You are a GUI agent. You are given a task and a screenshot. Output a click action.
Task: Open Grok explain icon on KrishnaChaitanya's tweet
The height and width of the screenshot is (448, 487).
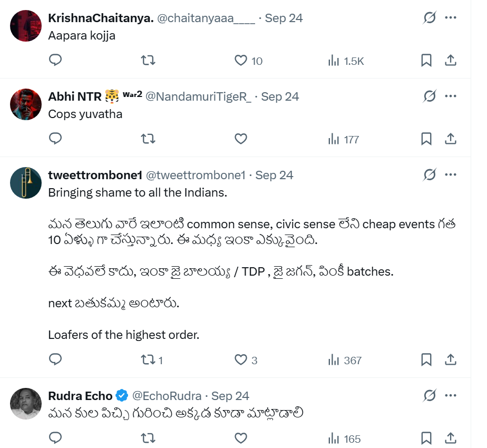point(430,18)
